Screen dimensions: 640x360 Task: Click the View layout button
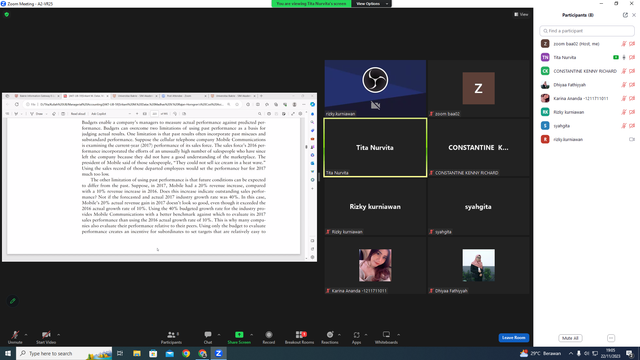pyautogui.click(x=521, y=14)
